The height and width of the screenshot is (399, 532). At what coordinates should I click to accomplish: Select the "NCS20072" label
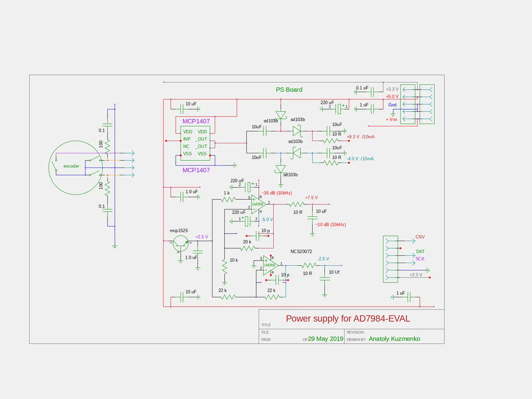point(301,251)
